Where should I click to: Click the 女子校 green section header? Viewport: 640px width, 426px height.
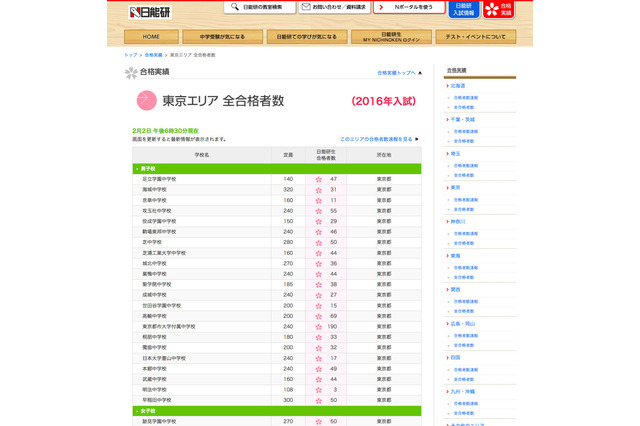(x=277, y=411)
